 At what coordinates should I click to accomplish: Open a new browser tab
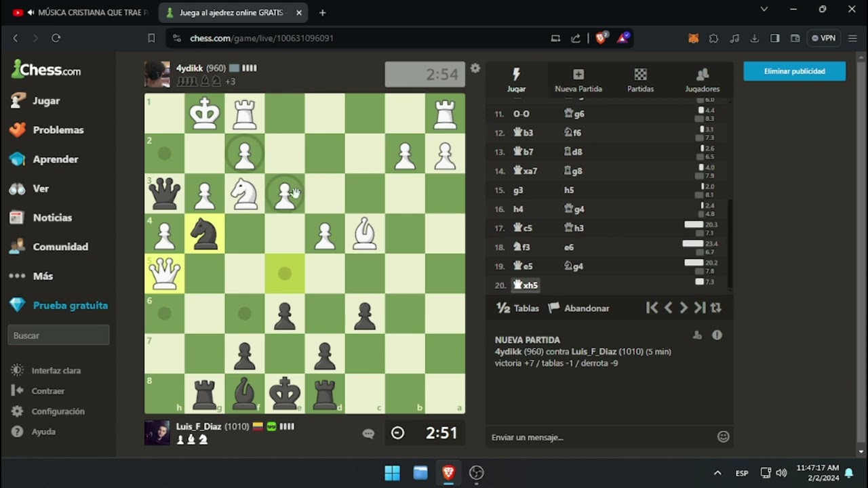[322, 12]
